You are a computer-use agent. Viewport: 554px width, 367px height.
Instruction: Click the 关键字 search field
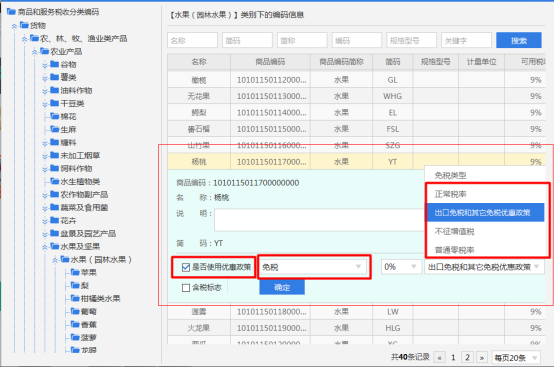tap(466, 40)
